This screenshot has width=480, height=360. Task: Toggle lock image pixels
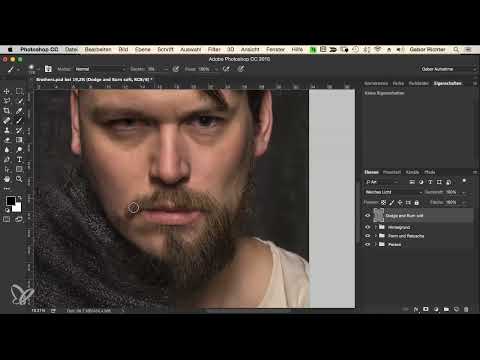392,202
